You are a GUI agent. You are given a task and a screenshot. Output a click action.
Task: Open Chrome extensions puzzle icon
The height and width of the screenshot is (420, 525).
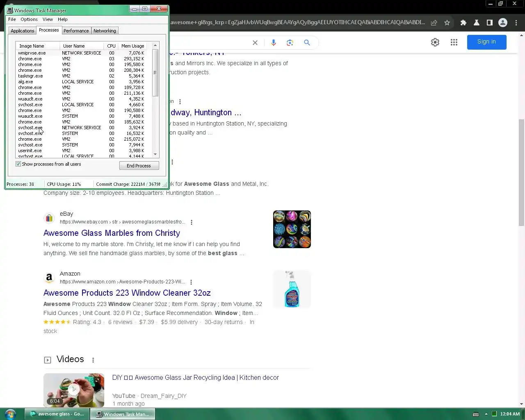[463, 23]
